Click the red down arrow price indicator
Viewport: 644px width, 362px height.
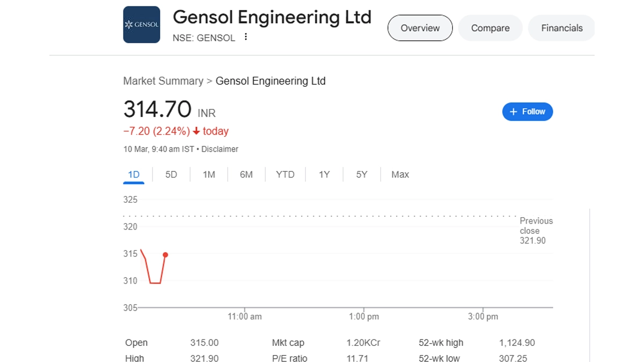click(196, 131)
